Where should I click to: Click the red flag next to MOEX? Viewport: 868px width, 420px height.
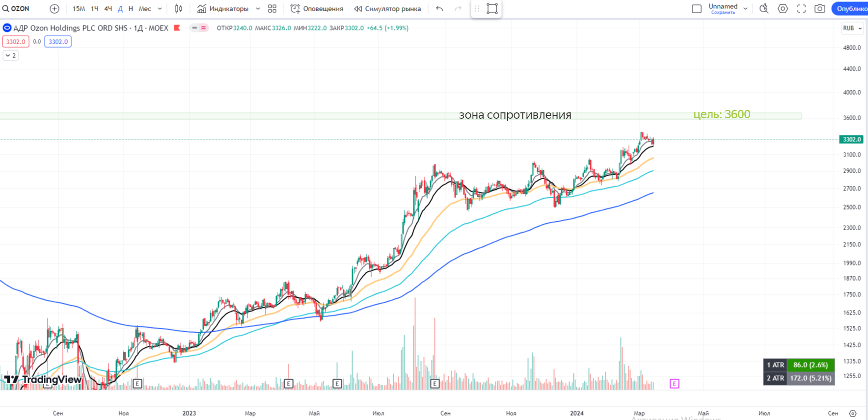[x=177, y=28]
